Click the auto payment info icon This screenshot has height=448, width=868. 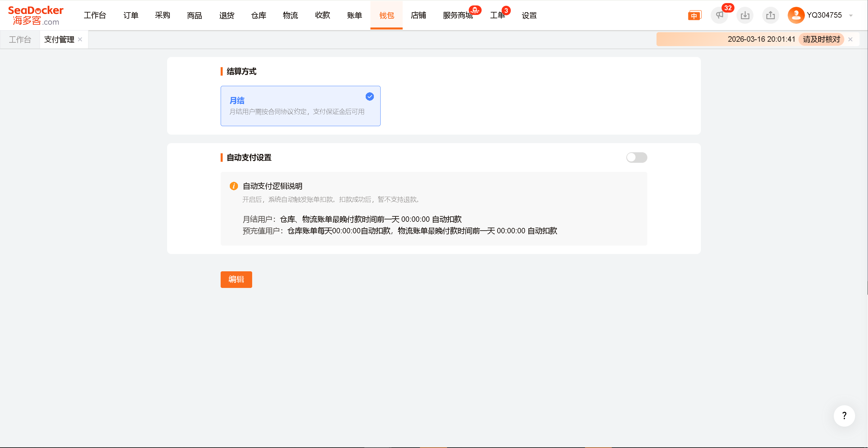point(234,186)
